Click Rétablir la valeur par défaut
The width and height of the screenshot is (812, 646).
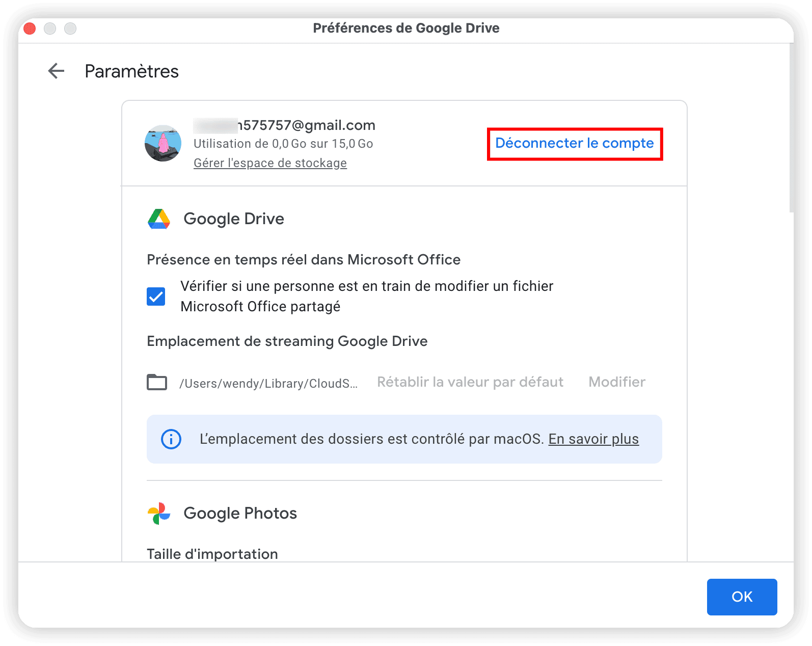[x=470, y=382]
